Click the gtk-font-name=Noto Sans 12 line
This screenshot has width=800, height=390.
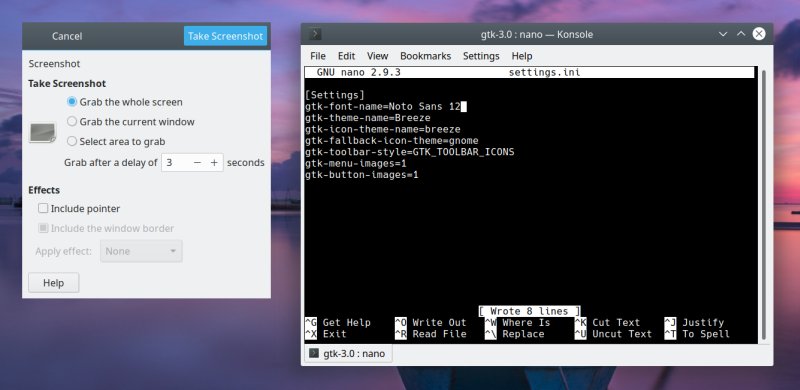click(x=383, y=107)
